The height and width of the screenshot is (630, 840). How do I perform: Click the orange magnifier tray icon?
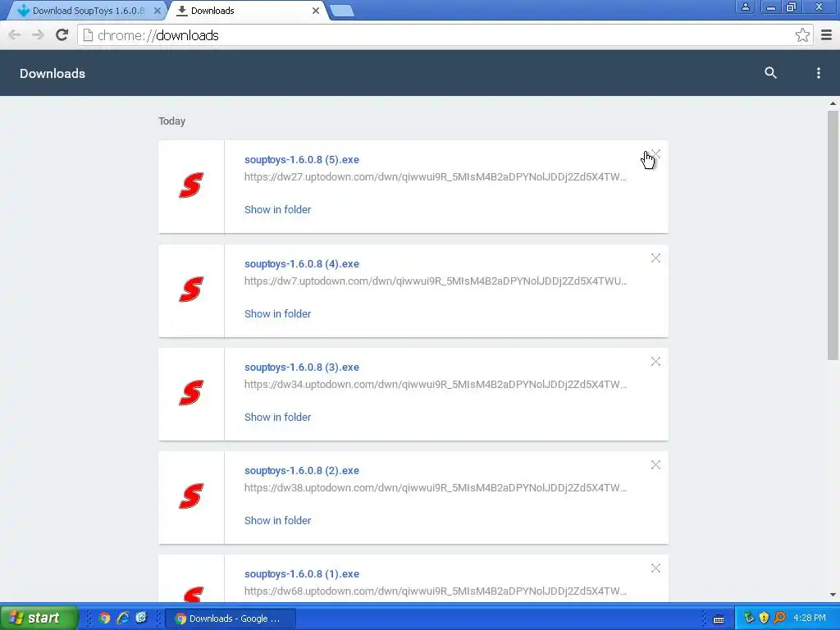point(780,619)
